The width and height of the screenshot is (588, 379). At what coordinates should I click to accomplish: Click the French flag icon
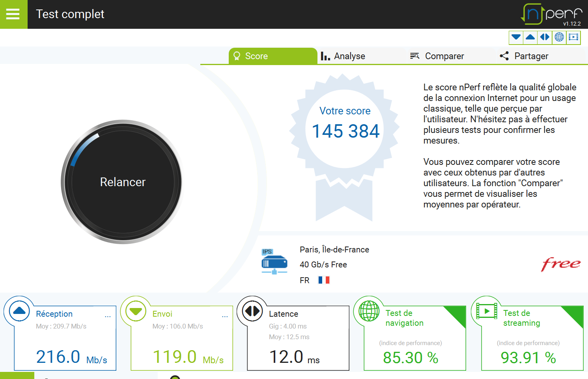pyautogui.click(x=324, y=280)
